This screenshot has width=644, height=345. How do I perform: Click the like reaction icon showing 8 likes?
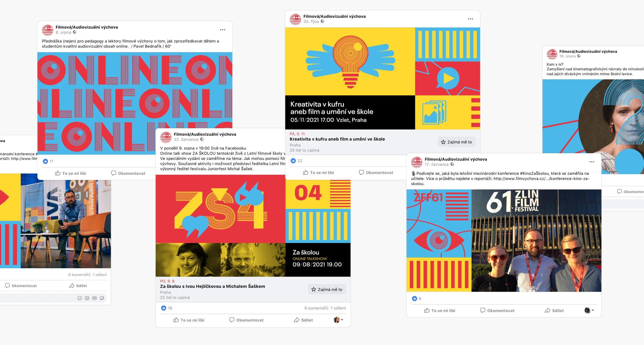(x=414, y=299)
